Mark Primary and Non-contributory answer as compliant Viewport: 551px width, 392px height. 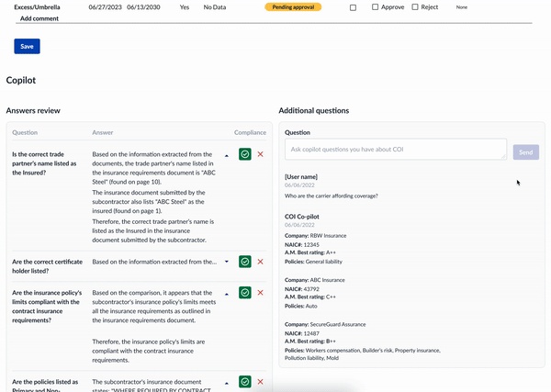[x=245, y=382]
